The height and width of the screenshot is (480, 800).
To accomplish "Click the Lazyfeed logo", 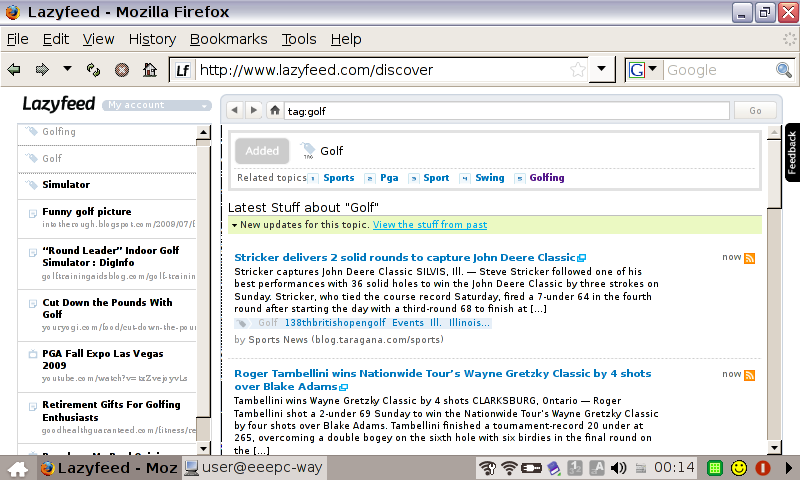I will (59, 104).
